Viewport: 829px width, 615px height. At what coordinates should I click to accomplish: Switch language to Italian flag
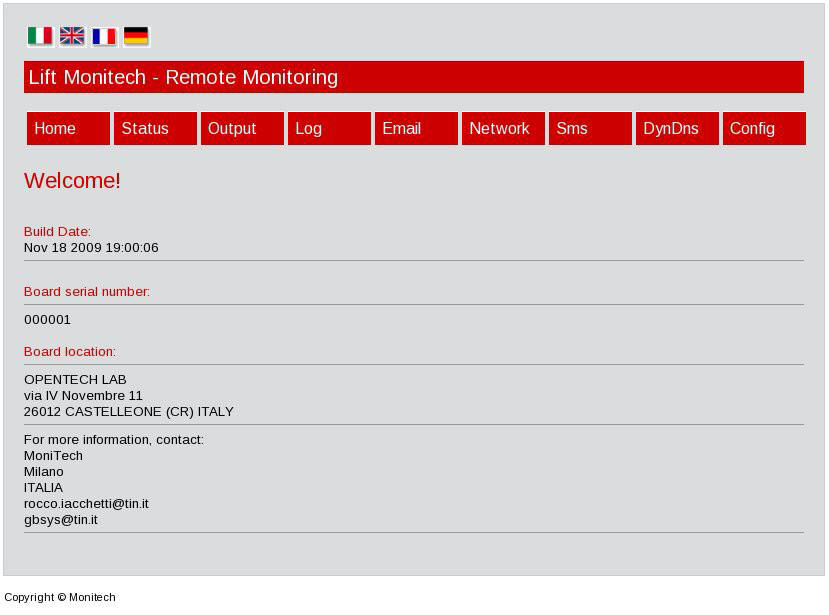point(40,36)
